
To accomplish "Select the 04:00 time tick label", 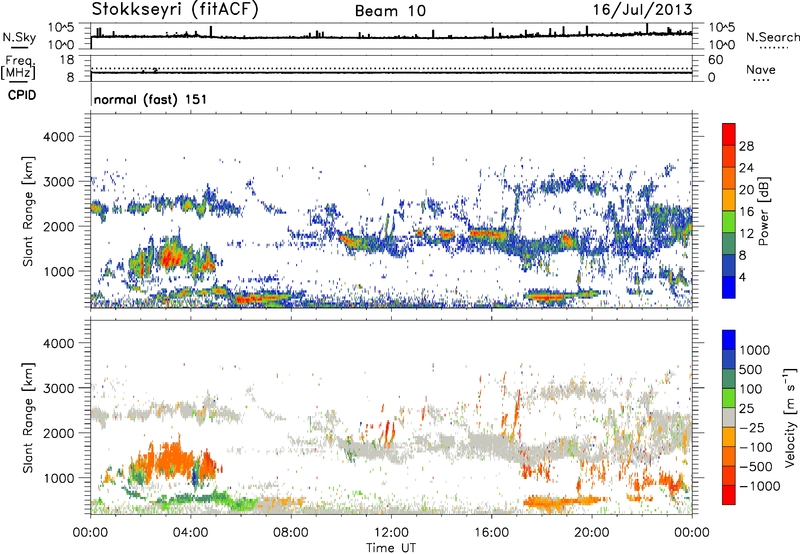I will [x=190, y=533].
